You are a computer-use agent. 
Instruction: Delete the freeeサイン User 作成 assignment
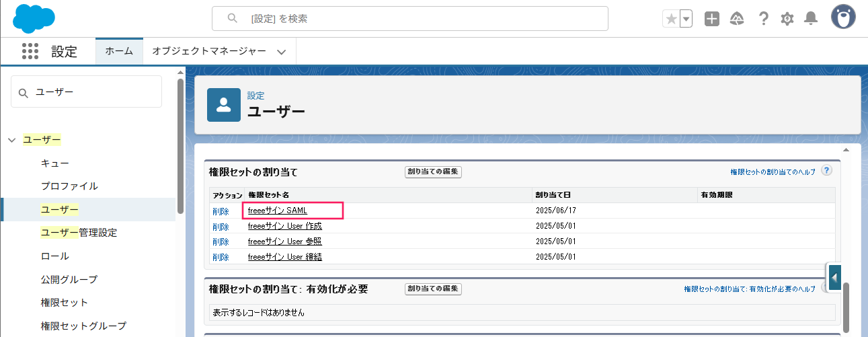point(221,227)
